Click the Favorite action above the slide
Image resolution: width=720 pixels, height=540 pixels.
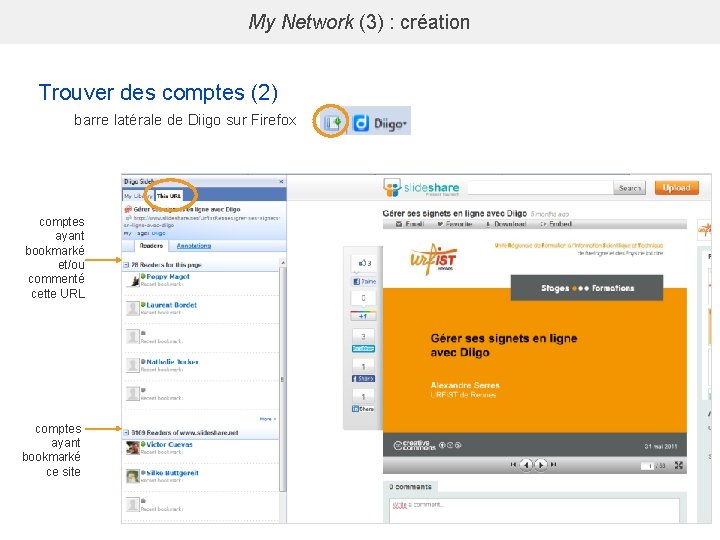(455, 224)
